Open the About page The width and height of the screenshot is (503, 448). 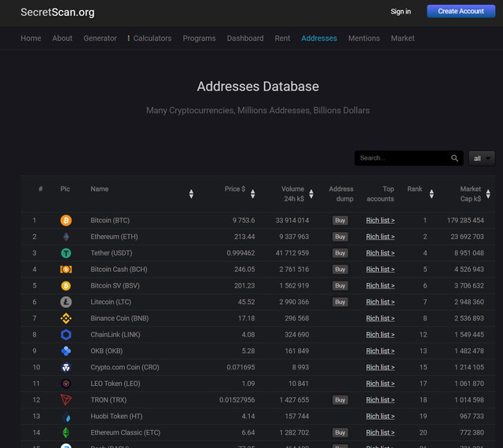pos(62,39)
